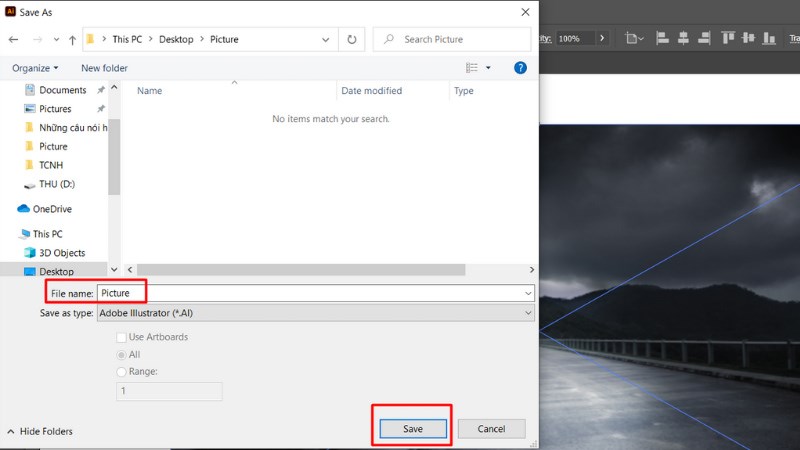The image size is (800, 450).
Task: Click the horizontal align center icon
Action: (684, 39)
